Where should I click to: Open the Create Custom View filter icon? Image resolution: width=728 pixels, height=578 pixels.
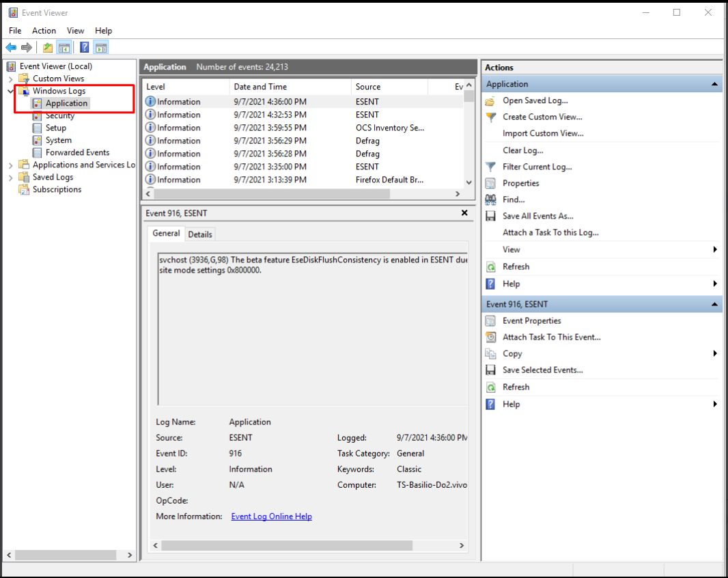click(491, 117)
